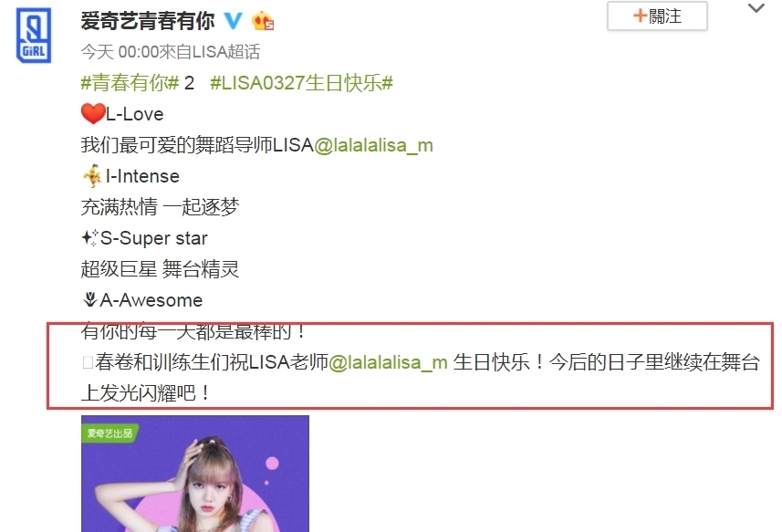Screen dimensions: 782x532
Task: Open the first @lalalalisa_m mention
Action: click(373, 145)
